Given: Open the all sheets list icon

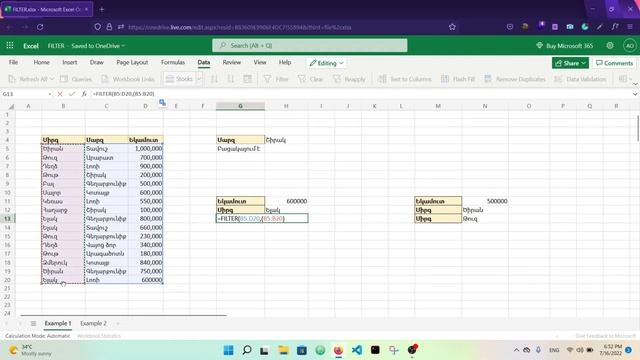Looking at the screenshot, I should click(33, 323).
